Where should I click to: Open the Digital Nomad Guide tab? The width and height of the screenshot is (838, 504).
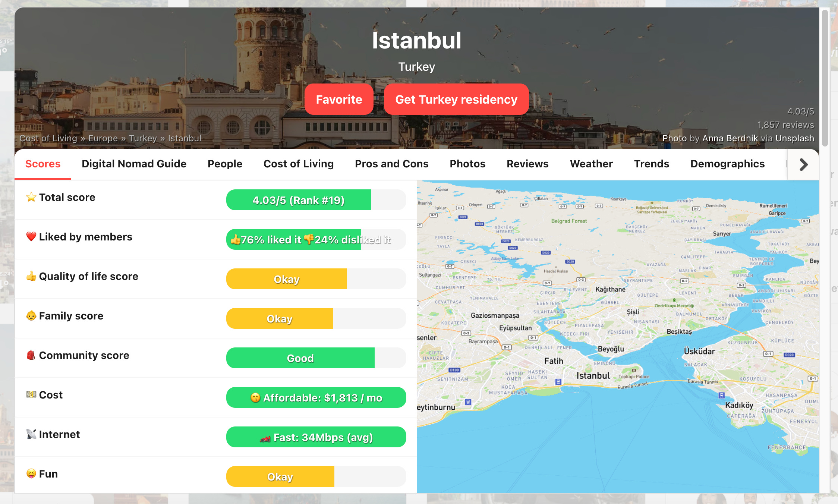pyautogui.click(x=134, y=164)
